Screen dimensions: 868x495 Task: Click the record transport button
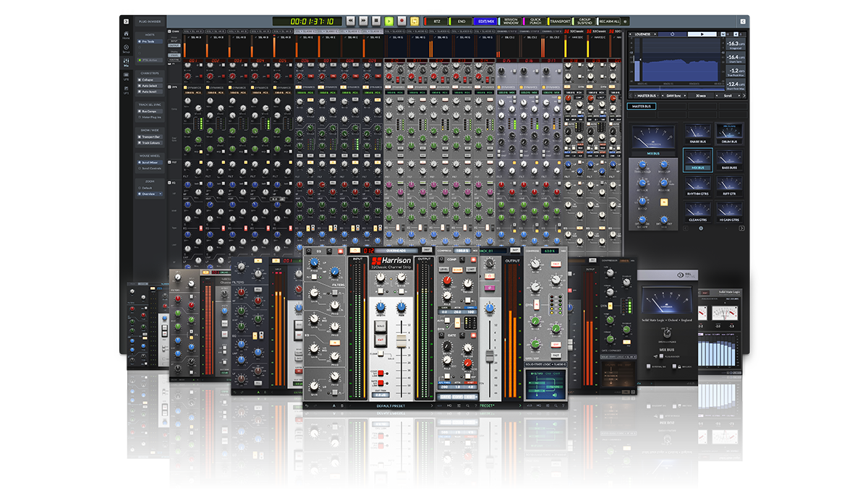click(x=401, y=22)
